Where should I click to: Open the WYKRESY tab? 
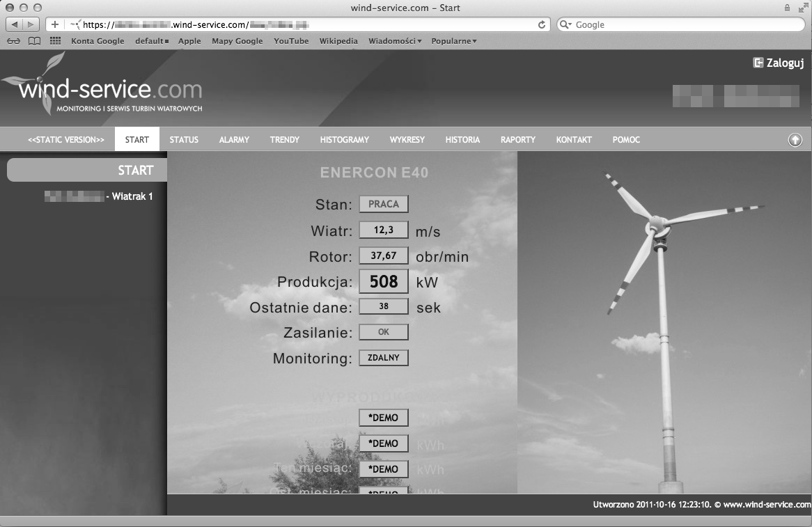point(407,140)
